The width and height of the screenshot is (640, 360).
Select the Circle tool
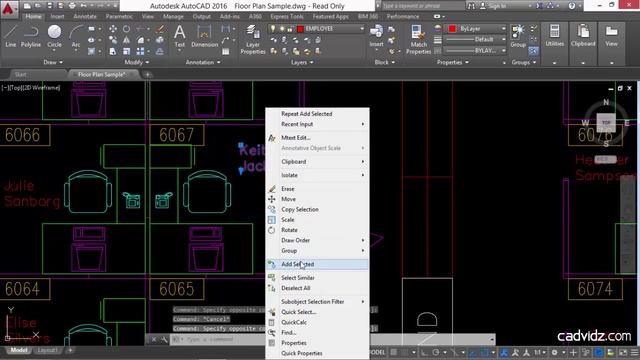[x=54, y=36]
